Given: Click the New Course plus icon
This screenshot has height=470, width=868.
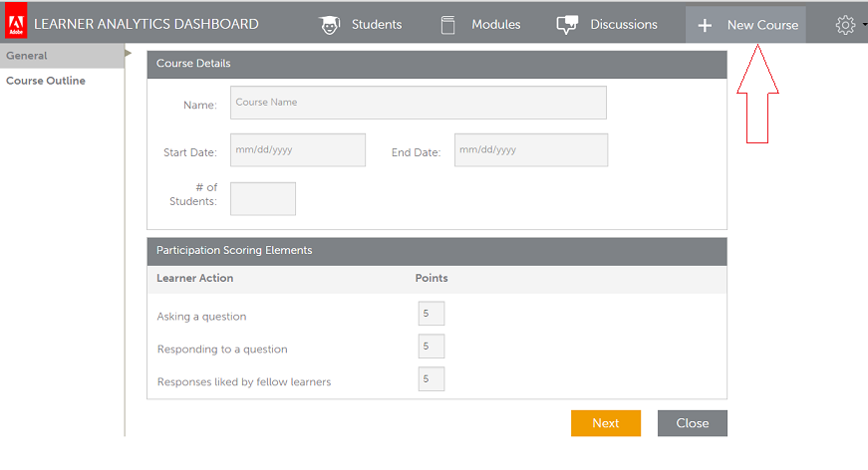Looking at the screenshot, I should [x=705, y=25].
